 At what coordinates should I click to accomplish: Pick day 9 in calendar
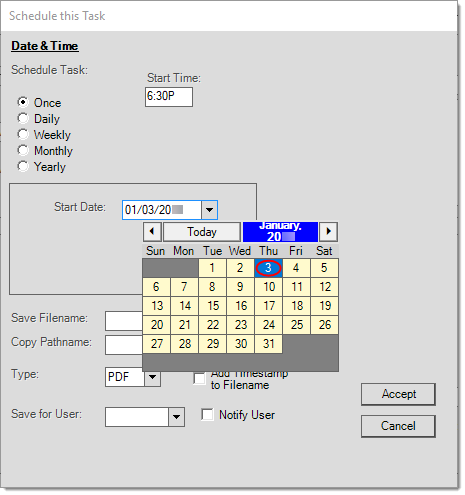[x=240, y=287]
